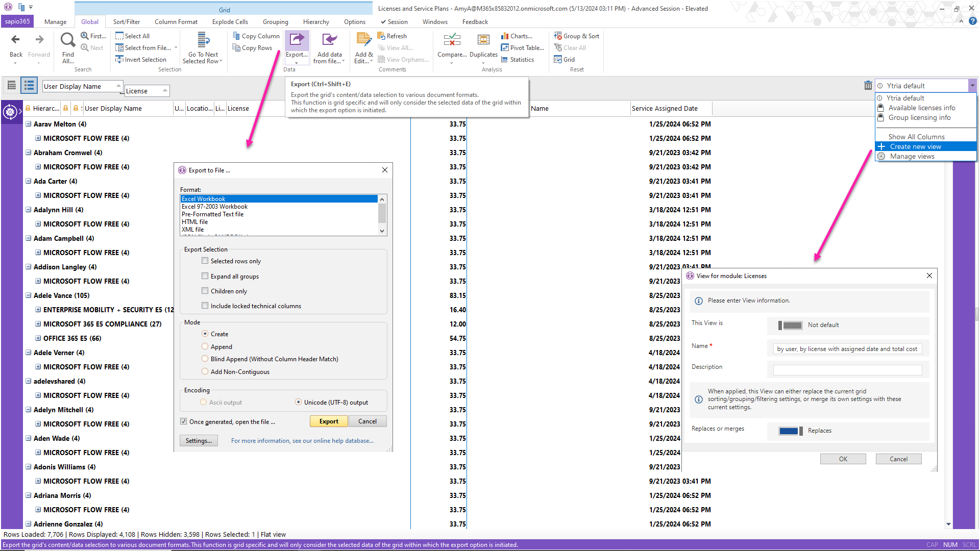Open the Hierarchy ribbon tab
The image size is (980, 551).
coord(316,22)
